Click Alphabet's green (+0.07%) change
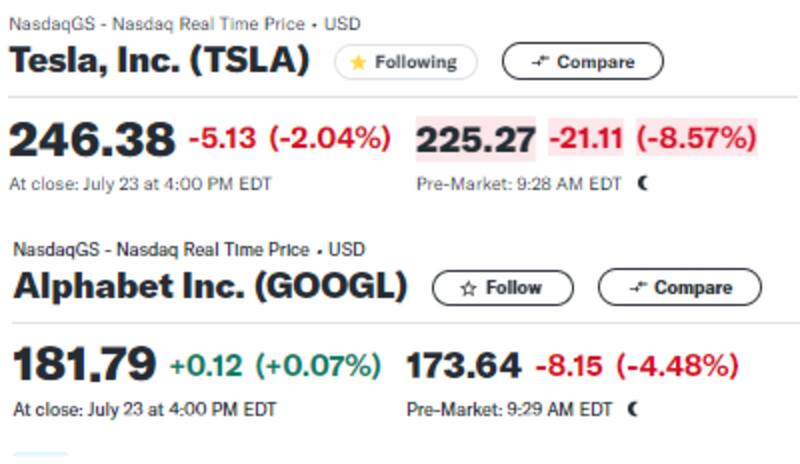This screenshot has height=464, width=800. coord(318,365)
